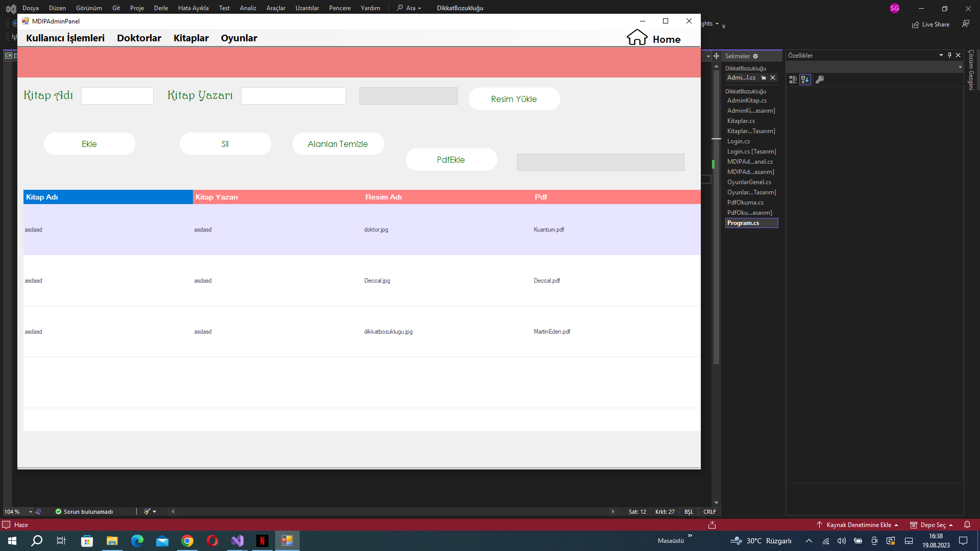
Task: Open the Mail app on taskbar
Action: tap(162, 541)
